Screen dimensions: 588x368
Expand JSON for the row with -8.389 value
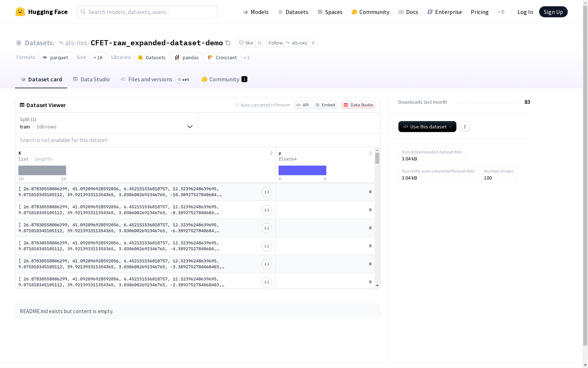coord(267,210)
